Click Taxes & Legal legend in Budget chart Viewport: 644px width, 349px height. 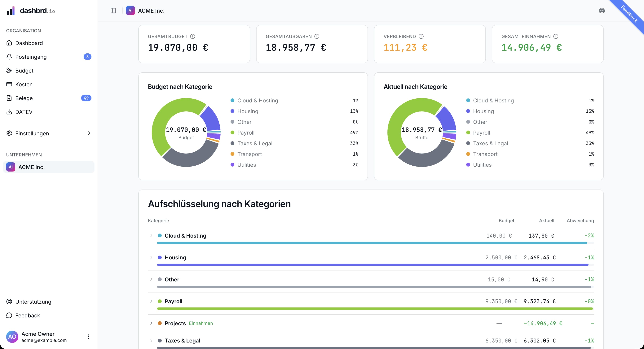294,143
